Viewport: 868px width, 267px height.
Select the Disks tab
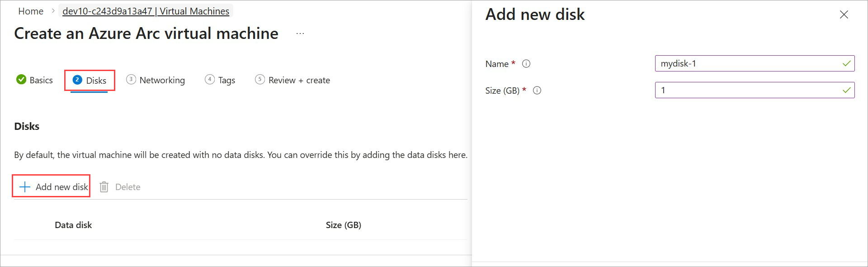(x=90, y=80)
